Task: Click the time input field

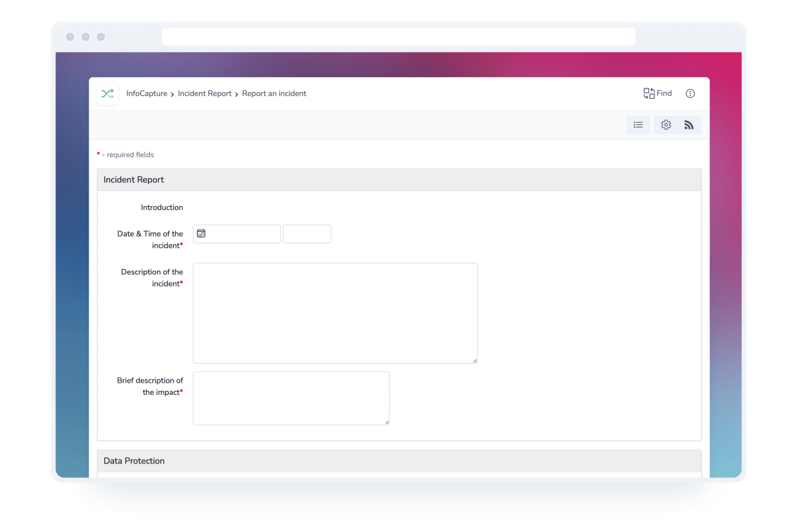Action: pos(307,233)
